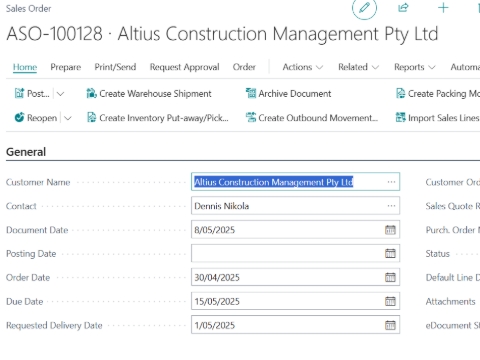Open the Print/Send tab

coord(115,67)
